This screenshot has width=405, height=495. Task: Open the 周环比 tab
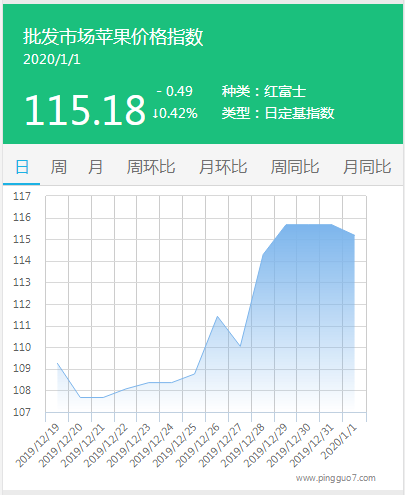tap(151, 167)
